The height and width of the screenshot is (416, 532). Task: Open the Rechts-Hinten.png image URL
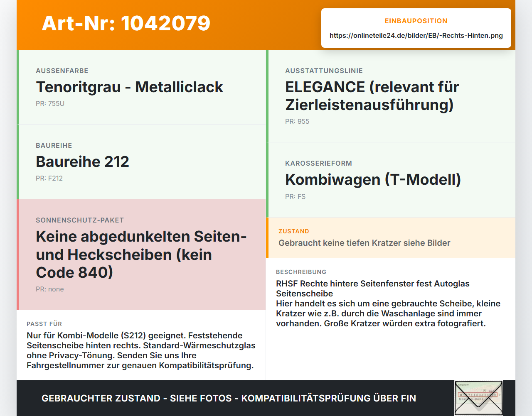(416, 36)
